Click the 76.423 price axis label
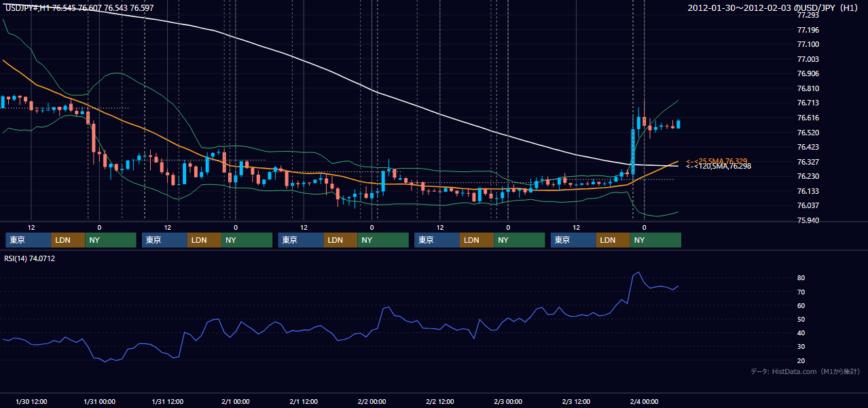The height and width of the screenshot is (408, 868). point(808,147)
